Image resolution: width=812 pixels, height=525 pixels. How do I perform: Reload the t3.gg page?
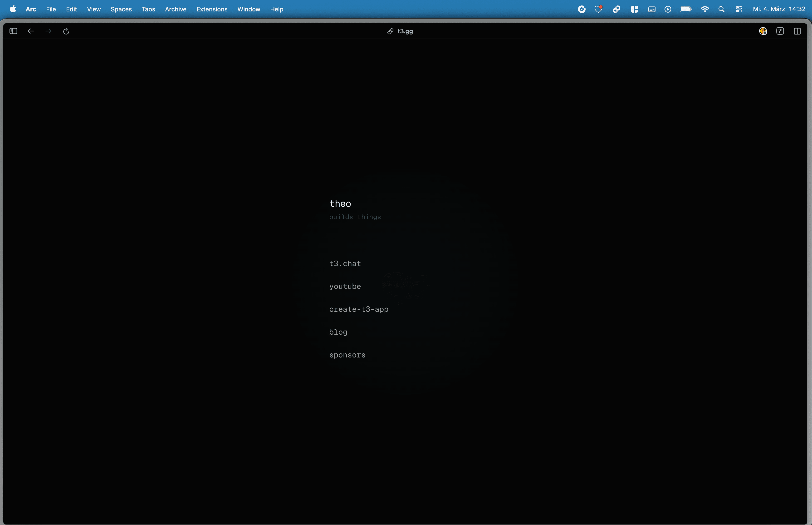click(x=66, y=31)
